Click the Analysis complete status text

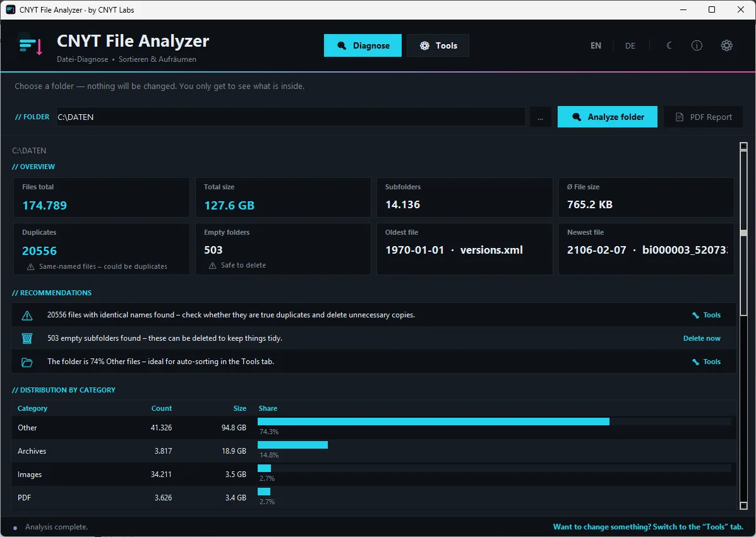[56, 527]
